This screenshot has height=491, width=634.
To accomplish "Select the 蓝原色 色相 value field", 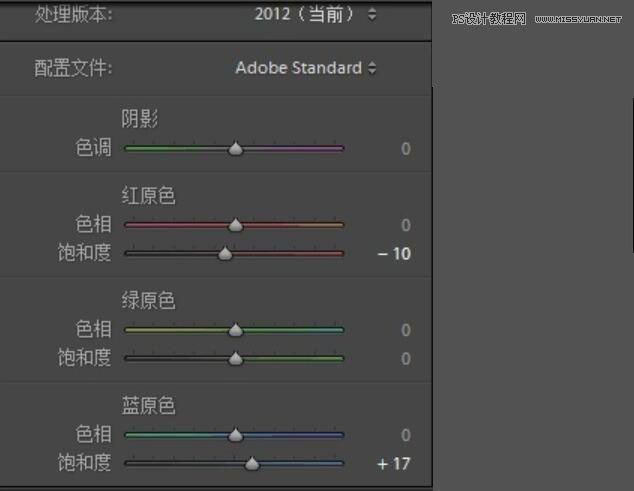I will coord(405,435).
